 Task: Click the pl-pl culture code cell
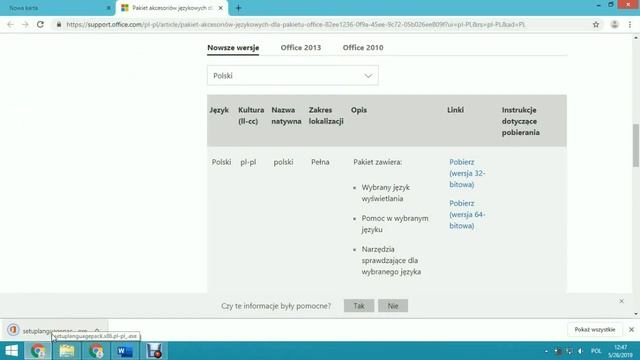248,162
